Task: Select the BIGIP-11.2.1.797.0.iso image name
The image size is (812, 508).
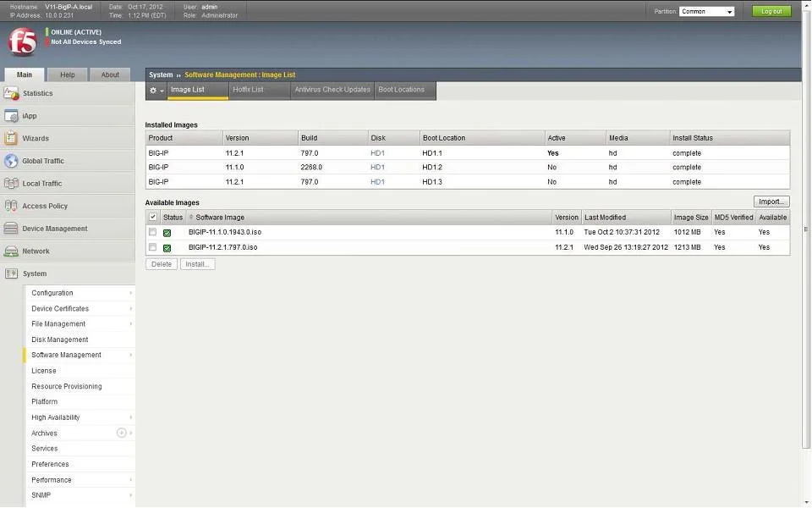Action: 222,247
